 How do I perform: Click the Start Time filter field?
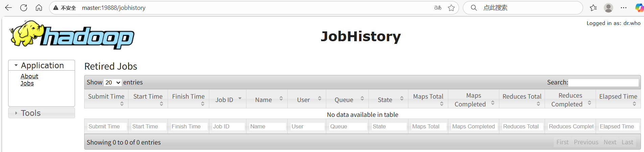[148, 126]
